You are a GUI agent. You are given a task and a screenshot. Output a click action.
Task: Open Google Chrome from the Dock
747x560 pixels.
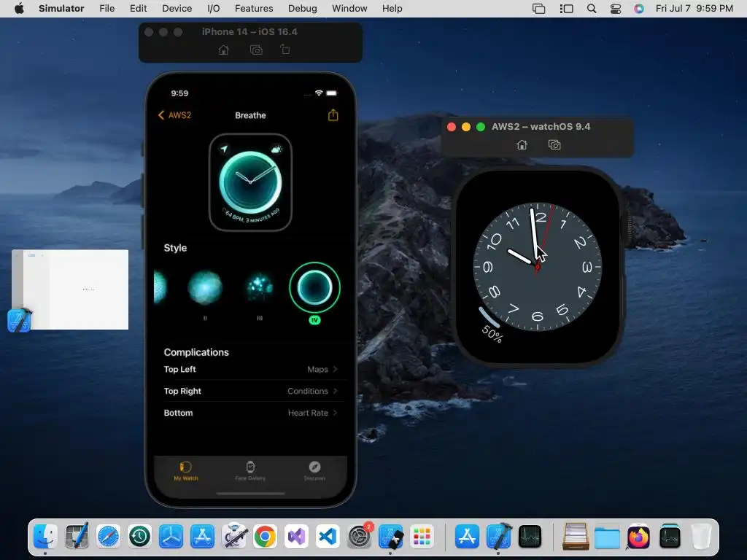pos(265,537)
